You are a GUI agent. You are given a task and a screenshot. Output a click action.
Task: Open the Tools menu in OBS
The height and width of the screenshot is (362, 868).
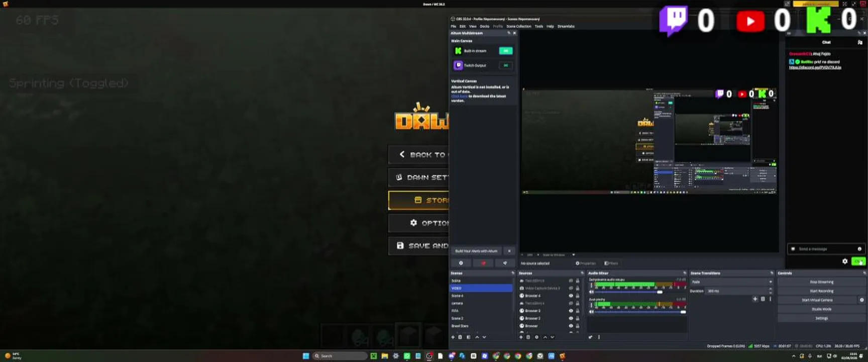pyautogui.click(x=538, y=26)
